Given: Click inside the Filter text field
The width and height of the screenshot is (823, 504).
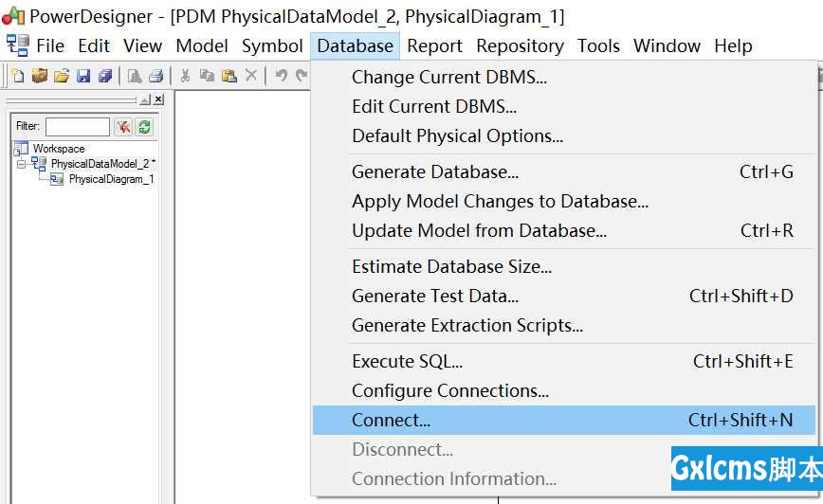Looking at the screenshot, I should [78, 127].
